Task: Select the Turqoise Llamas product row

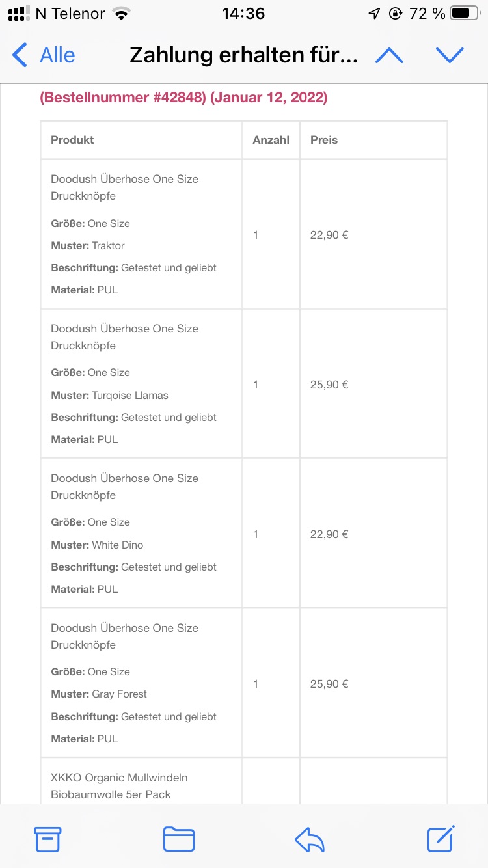Action: pyautogui.click(x=244, y=384)
